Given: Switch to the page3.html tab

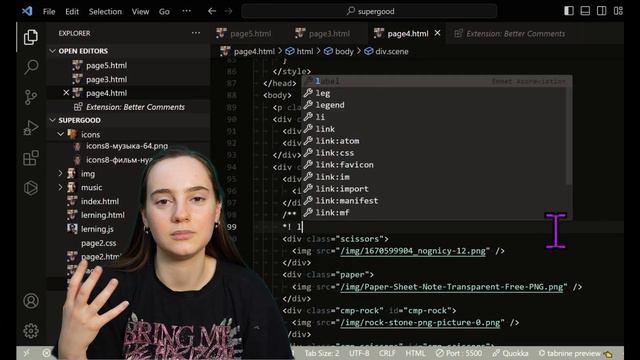Looking at the screenshot, I should [322, 33].
